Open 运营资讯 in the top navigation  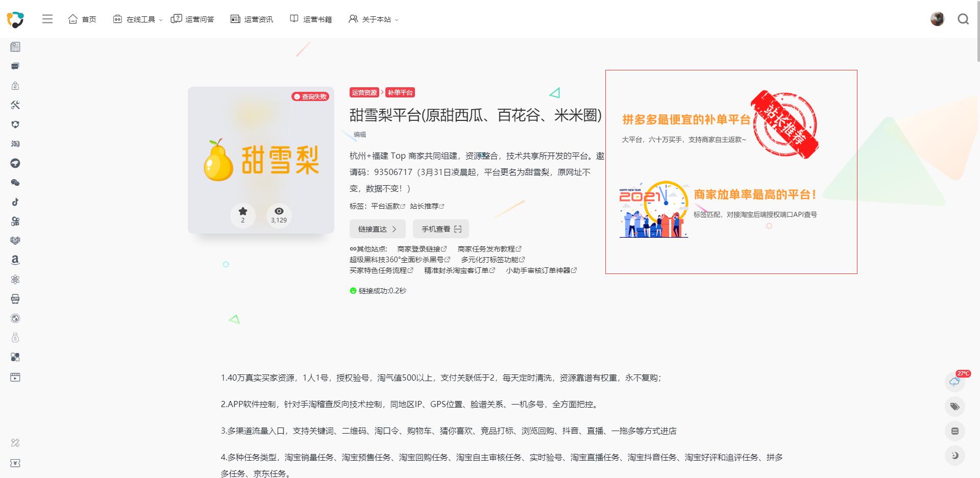pos(252,19)
